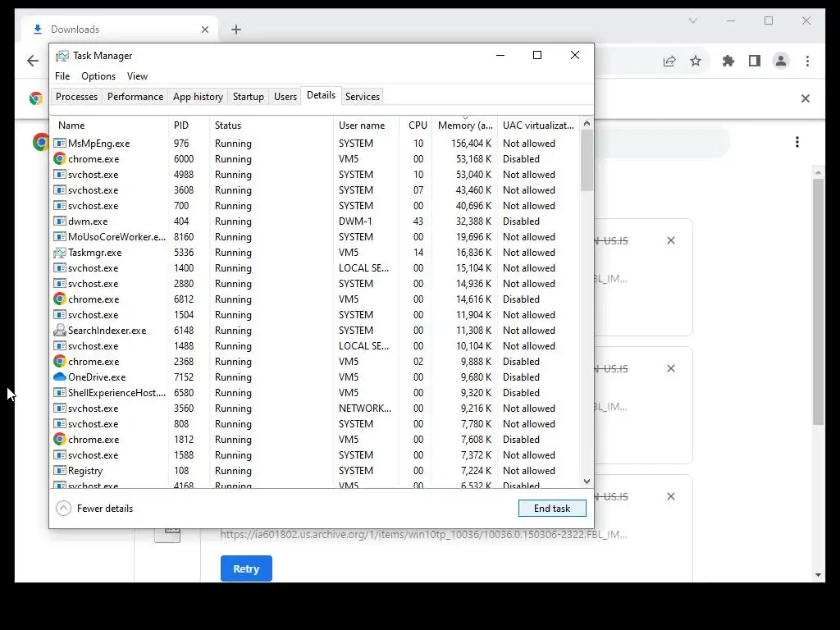Select the chrome.exe icon with PID 6000

tap(59, 158)
